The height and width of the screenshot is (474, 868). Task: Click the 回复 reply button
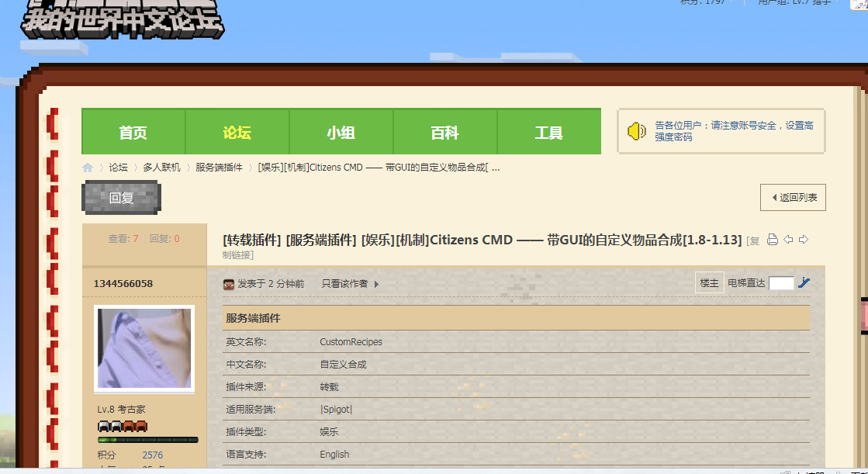[x=121, y=197]
